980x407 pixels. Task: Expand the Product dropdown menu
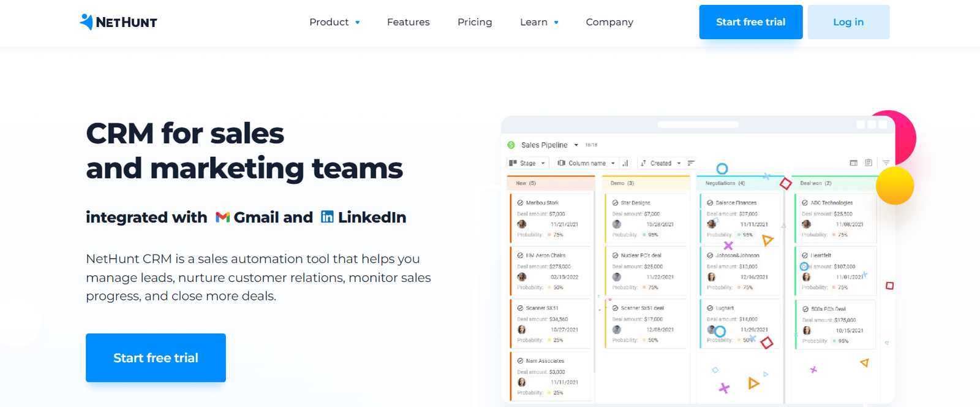click(334, 22)
